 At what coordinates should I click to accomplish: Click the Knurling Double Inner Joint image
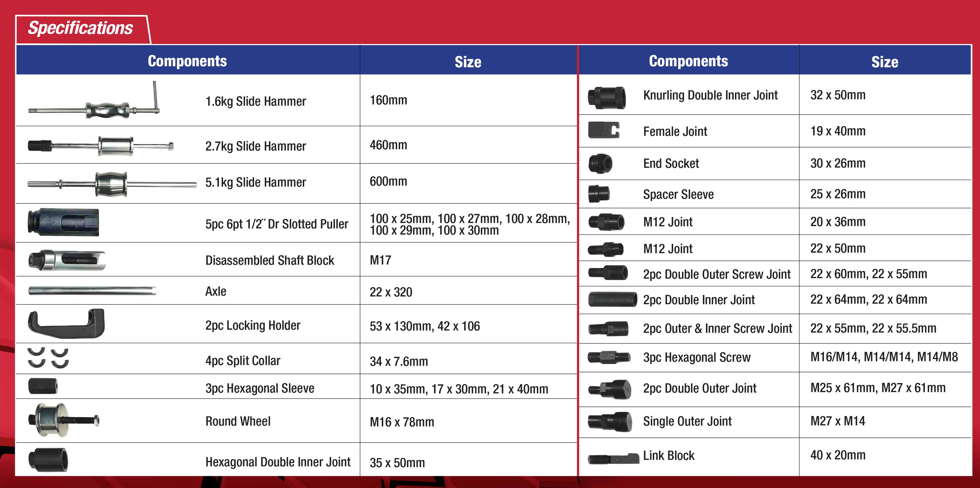pyautogui.click(x=607, y=97)
